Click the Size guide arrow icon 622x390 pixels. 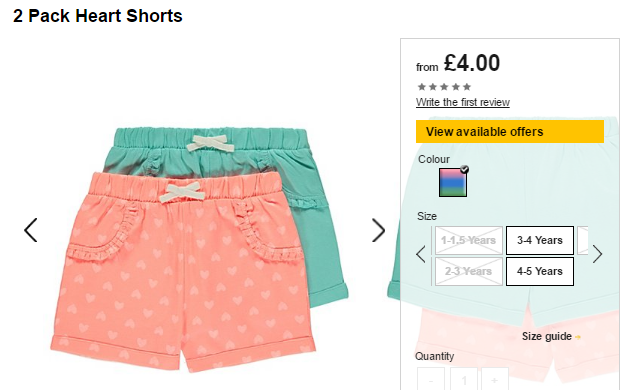[578, 337]
